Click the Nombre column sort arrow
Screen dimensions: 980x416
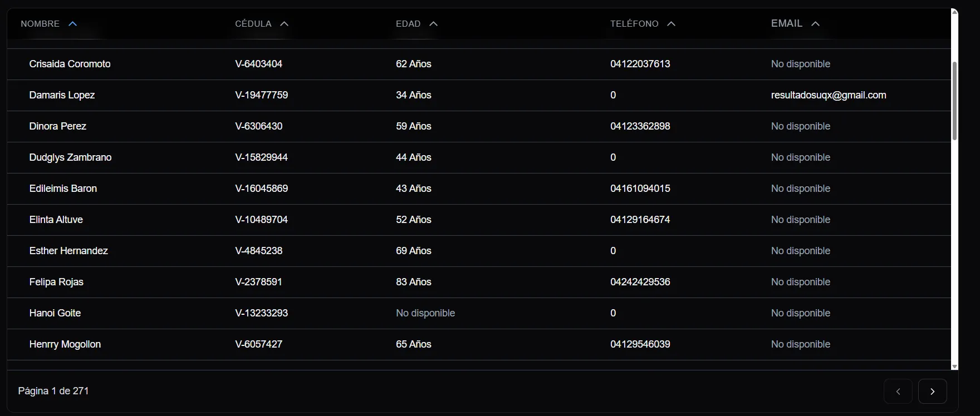tap(72, 24)
